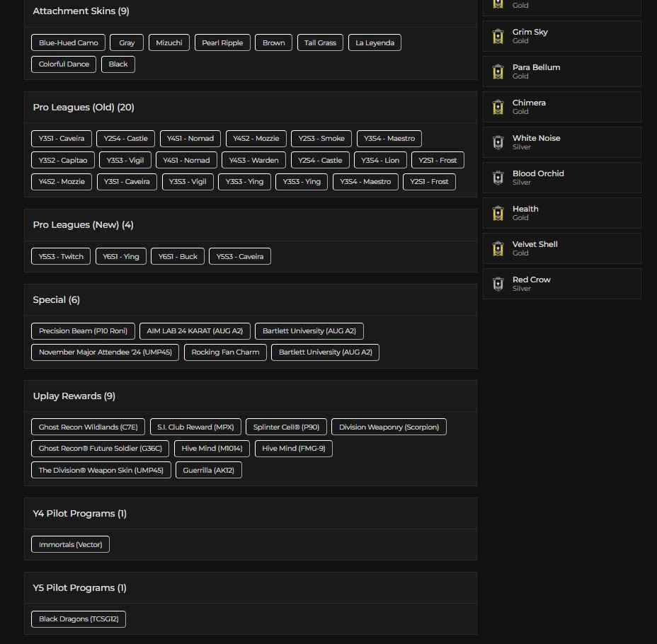Click the Red Crow silver charm icon
The width and height of the screenshot is (657, 644).
click(498, 284)
